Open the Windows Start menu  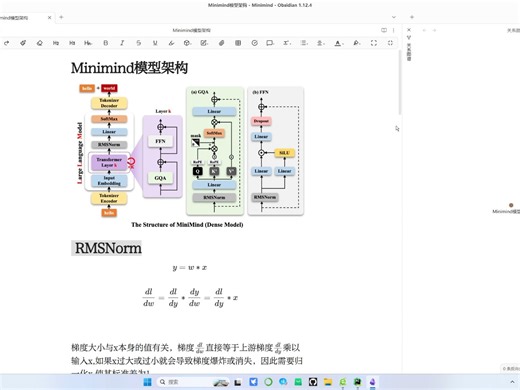[147, 382]
